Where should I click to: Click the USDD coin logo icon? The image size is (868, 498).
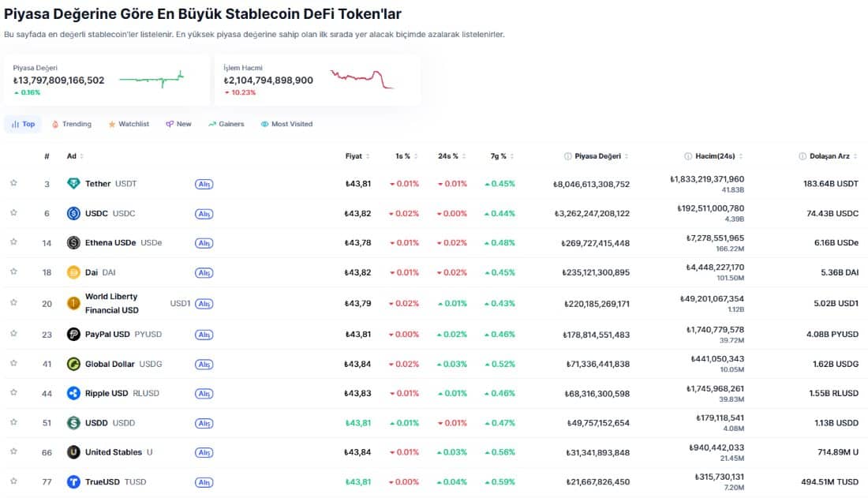(73, 423)
